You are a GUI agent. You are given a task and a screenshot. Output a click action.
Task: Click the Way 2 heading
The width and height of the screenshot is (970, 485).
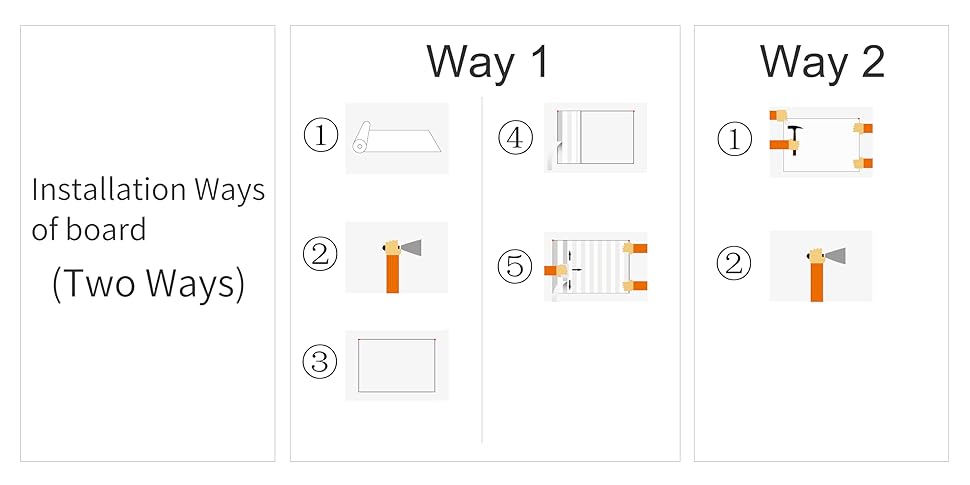822,61
